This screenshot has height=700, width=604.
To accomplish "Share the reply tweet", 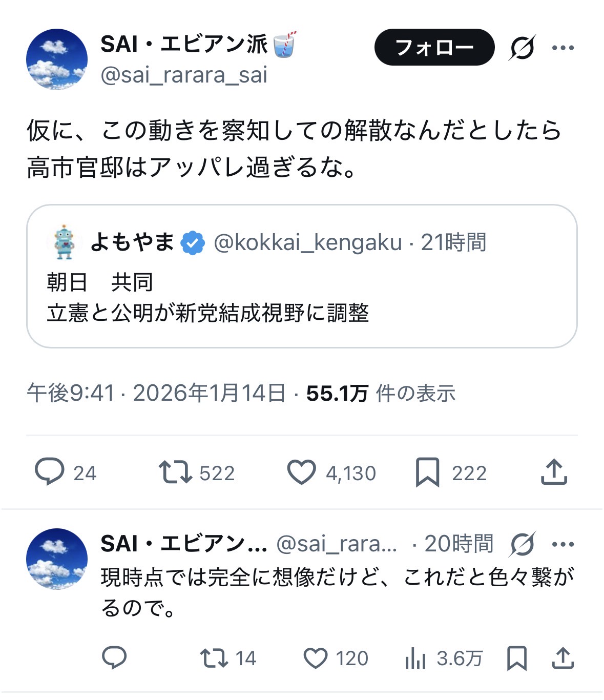I will [x=563, y=658].
